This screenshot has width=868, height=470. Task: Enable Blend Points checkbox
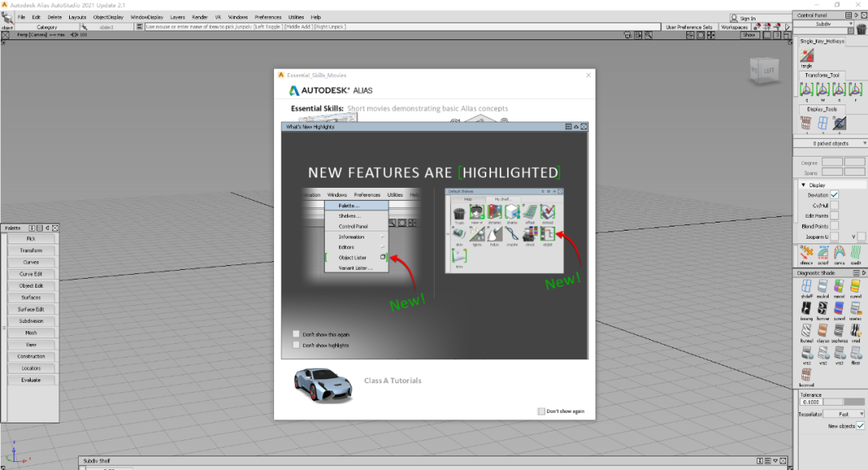(x=834, y=226)
